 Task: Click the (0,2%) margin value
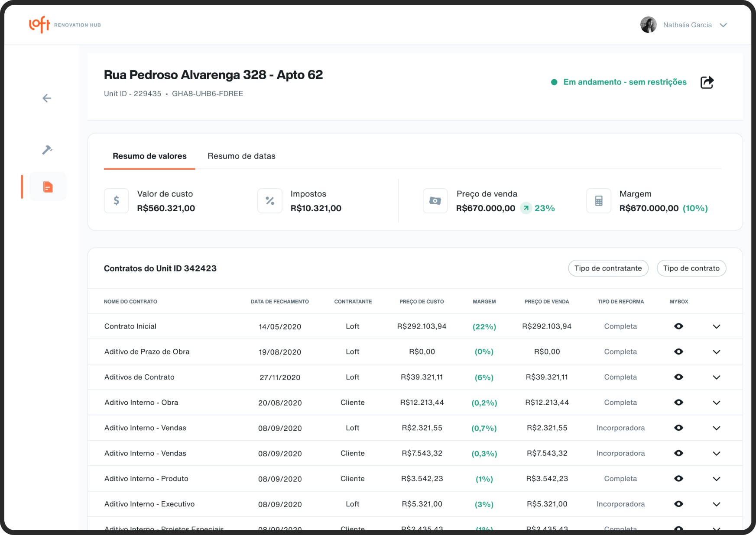tap(484, 403)
